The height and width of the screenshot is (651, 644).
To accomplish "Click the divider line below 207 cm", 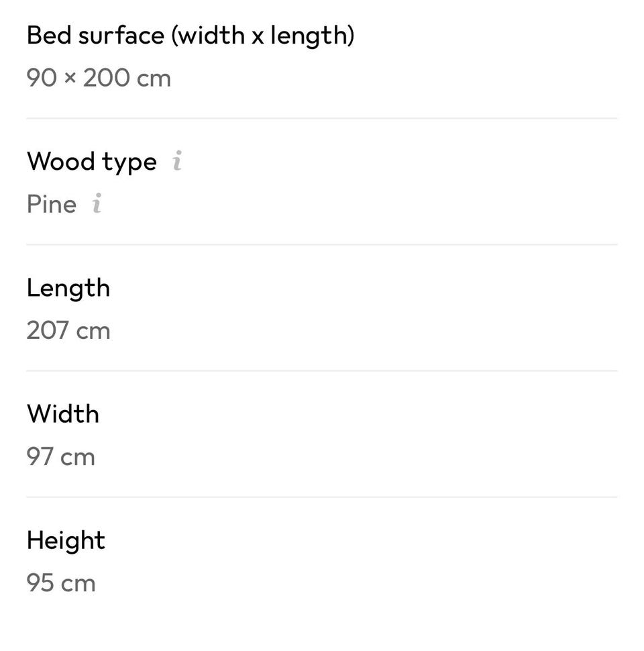I will pyautogui.click(x=322, y=370).
